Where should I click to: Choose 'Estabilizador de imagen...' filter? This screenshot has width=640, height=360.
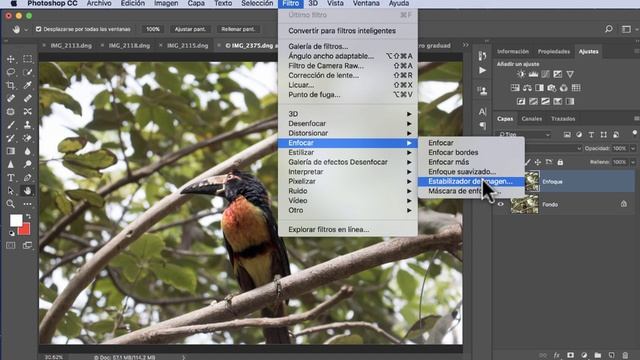[471, 181]
